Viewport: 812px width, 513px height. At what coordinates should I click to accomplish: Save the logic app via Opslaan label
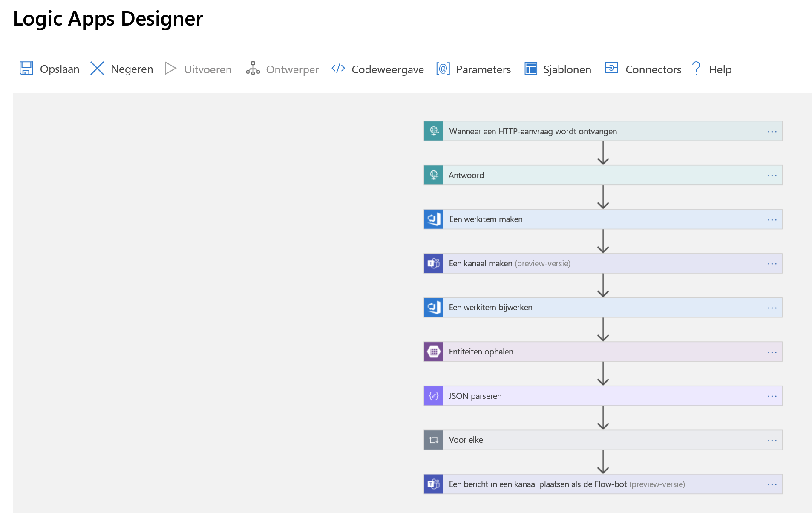[x=60, y=69]
